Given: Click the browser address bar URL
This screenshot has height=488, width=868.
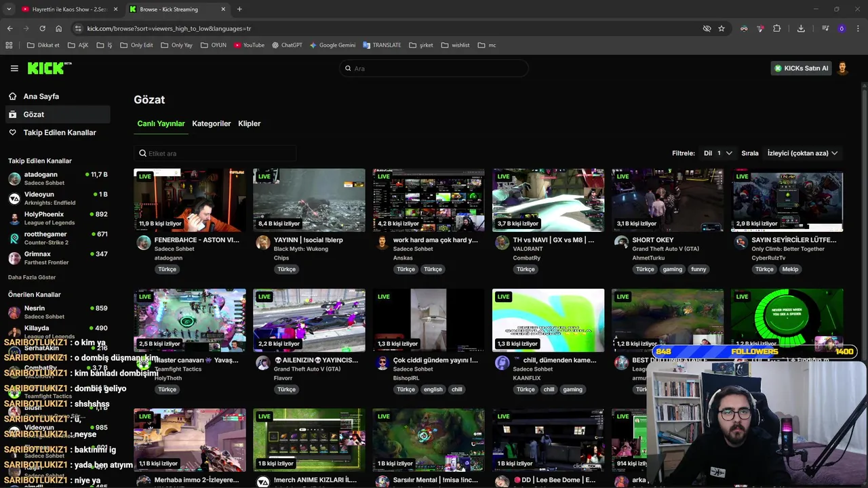Looking at the screenshot, I should point(169,28).
